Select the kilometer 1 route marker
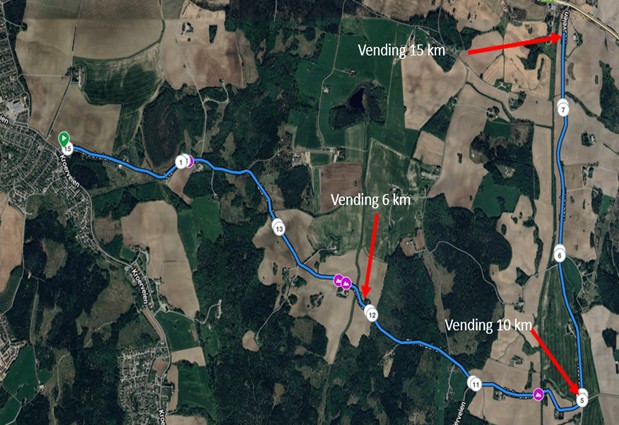619x425 pixels. point(181,162)
